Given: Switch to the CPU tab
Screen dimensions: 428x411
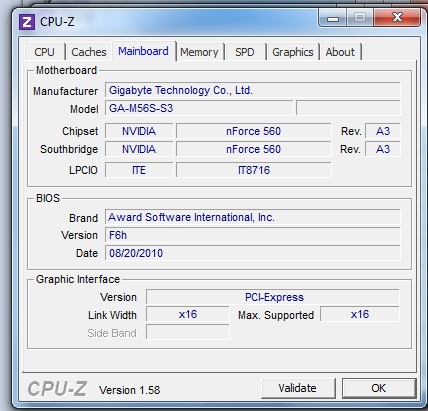Looking at the screenshot, I should coord(44,52).
